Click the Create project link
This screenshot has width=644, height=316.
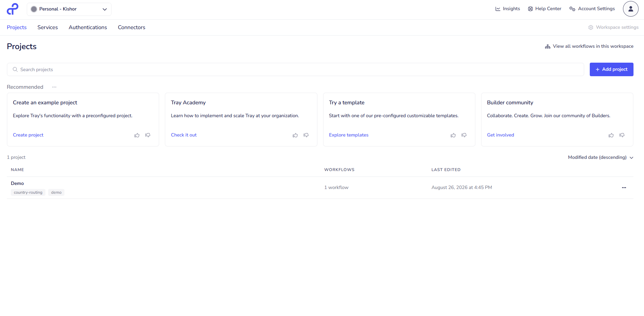pyautogui.click(x=28, y=135)
